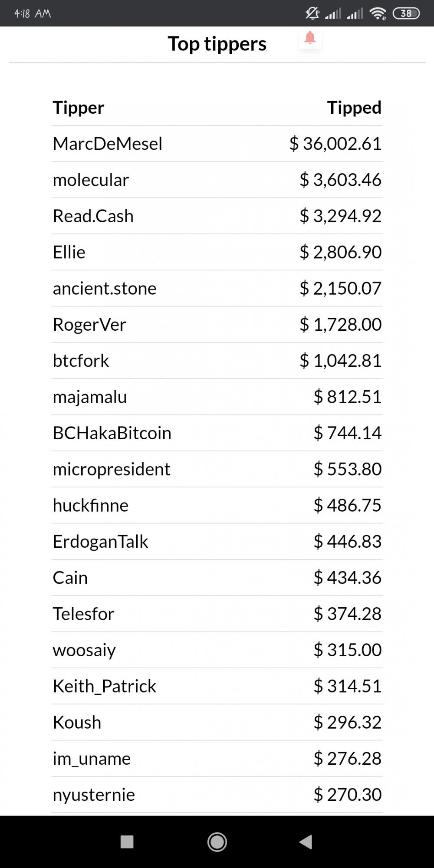The image size is (434, 868).
Task: Tap the Top tippers page title
Action: tap(217, 44)
